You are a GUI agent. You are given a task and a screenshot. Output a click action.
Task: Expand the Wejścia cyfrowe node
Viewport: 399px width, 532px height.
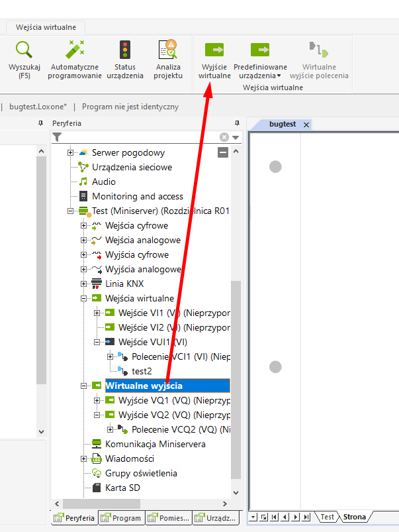coord(84,226)
